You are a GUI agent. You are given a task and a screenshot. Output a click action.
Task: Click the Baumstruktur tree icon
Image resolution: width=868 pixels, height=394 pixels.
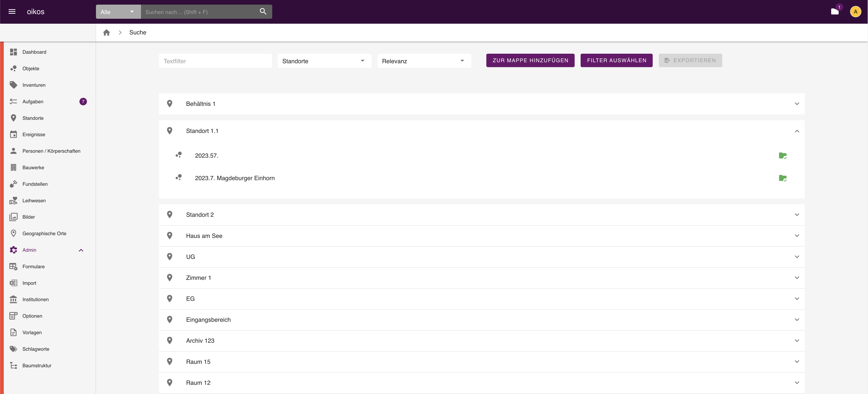13,365
